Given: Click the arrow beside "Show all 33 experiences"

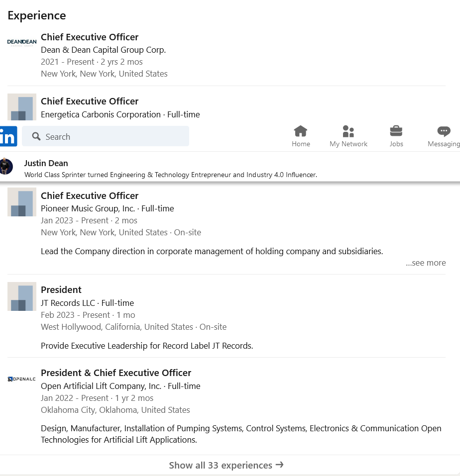Looking at the screenshot, I should click(x=279, y=465).
